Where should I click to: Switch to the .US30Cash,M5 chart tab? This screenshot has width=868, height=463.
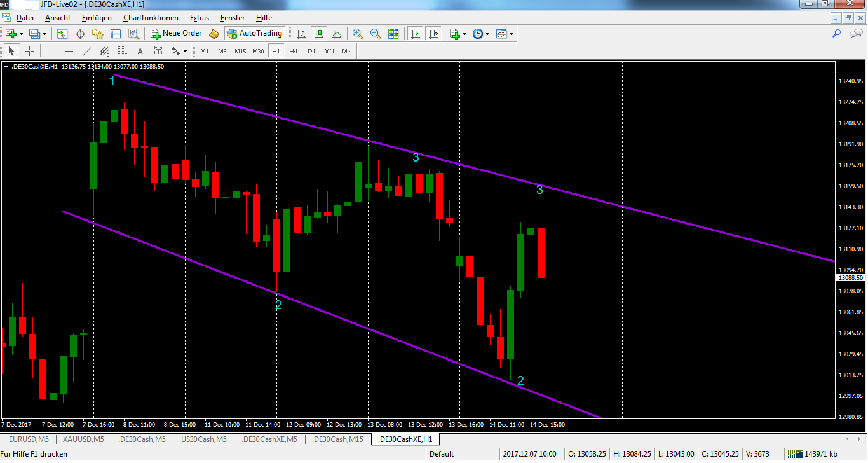click(203, 439)
